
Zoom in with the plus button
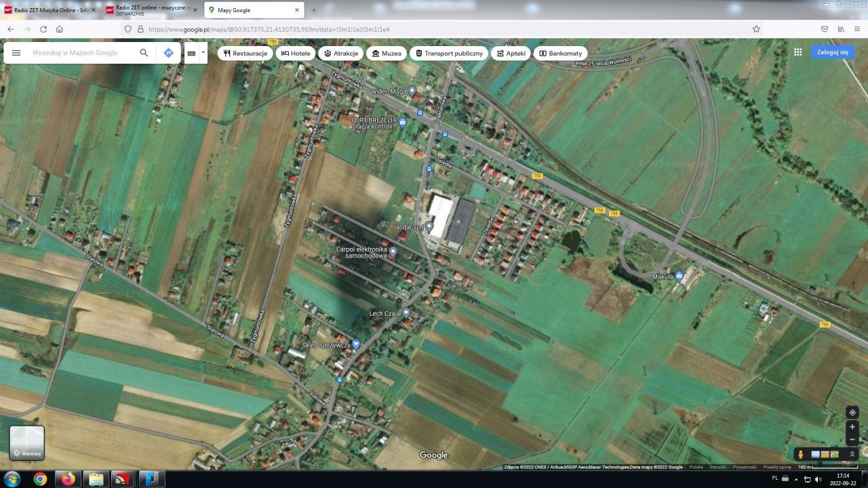click(x=852, y=427)
